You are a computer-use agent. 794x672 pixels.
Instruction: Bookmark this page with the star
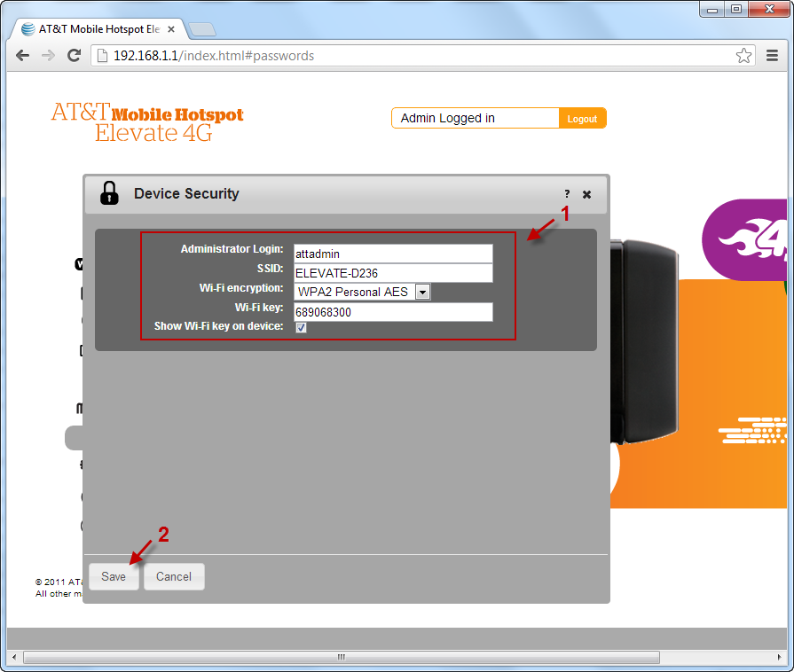pos(743,55)
